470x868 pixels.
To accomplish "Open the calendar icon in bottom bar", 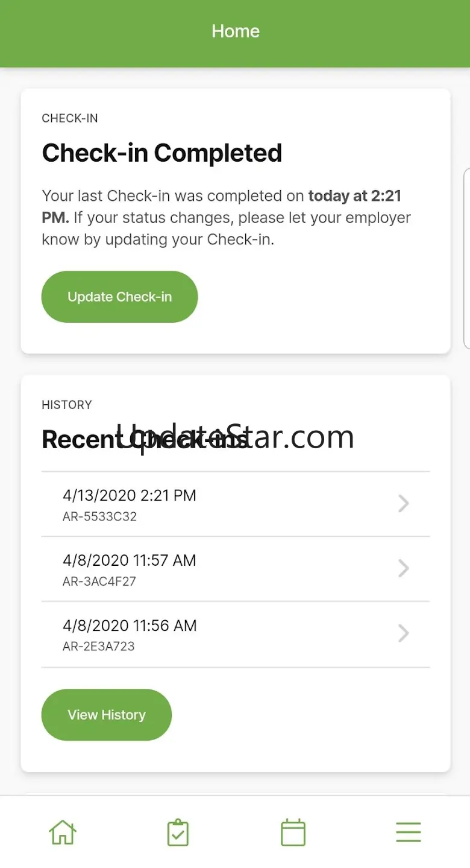I will pos(293,832).
